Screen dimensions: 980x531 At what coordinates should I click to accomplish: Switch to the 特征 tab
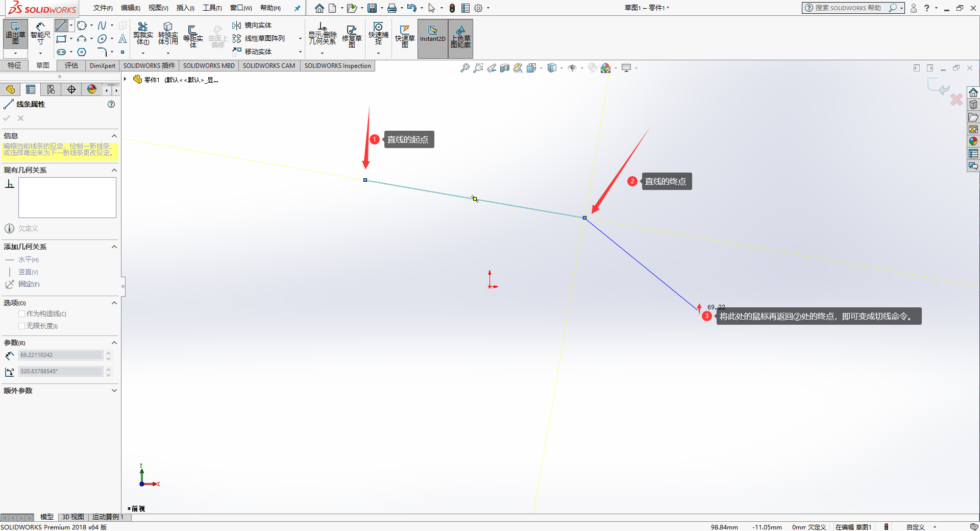pyautogui.click(x=14, y=65)
